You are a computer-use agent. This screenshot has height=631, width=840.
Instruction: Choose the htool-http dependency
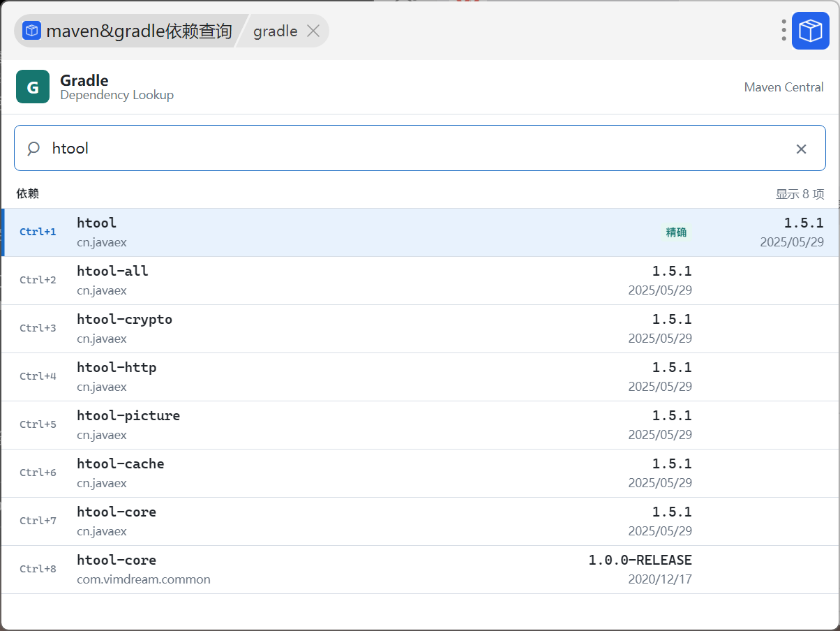(x=420, y=377)
